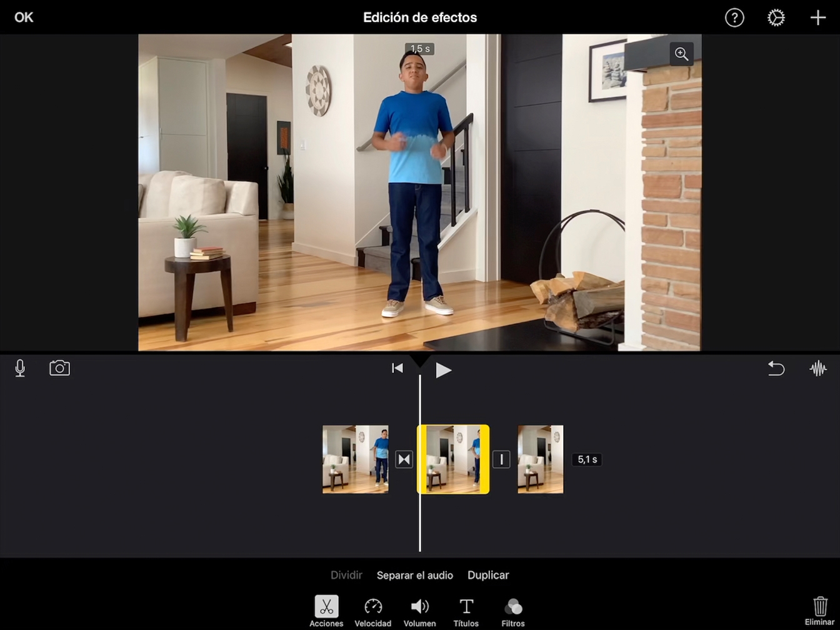Delete the clip with Eliminar trash icon
840x630 pixels.
tap(819, 611)
